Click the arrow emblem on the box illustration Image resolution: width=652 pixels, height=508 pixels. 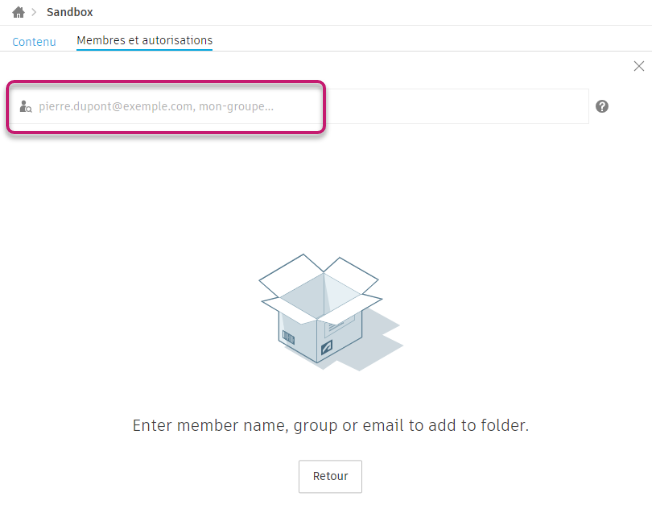(x=327, y=348)
